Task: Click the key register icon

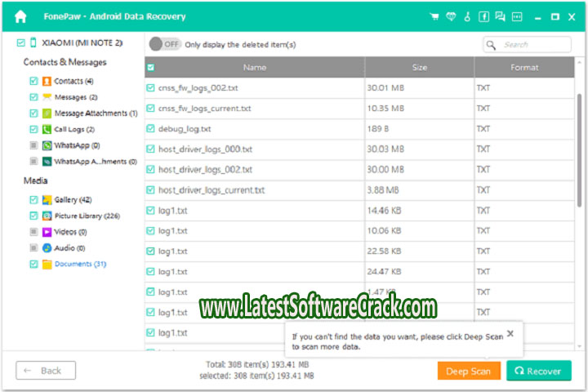Action: (467, 16)
